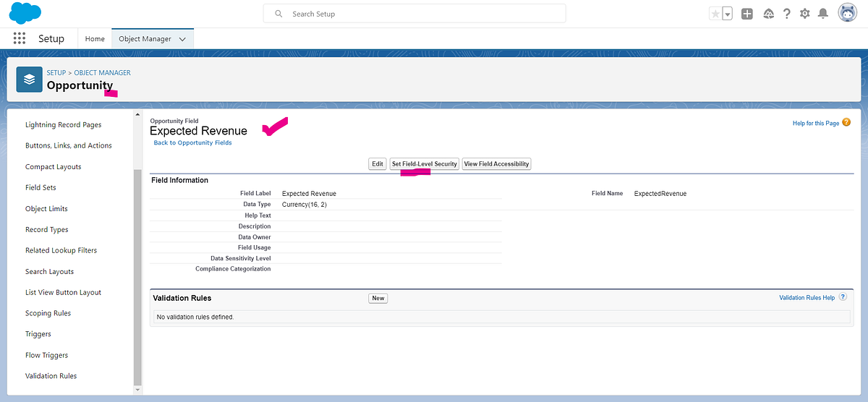Open Flow Triggers in sidebar

tap(46, 355)
